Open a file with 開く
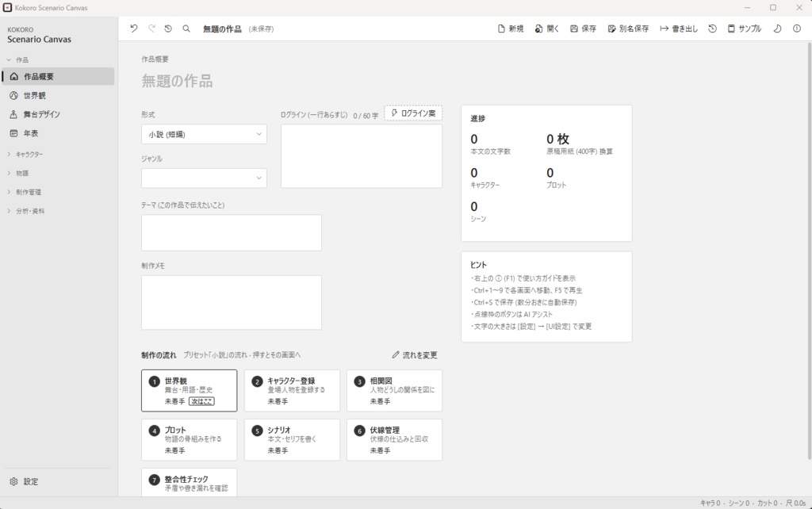812x509 pixels. coord(547,29)
